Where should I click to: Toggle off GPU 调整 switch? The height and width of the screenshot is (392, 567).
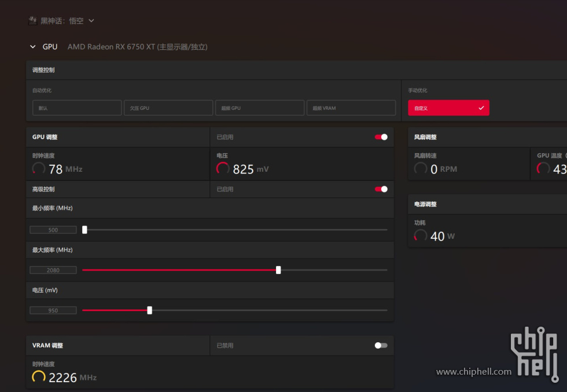point(381,137)
